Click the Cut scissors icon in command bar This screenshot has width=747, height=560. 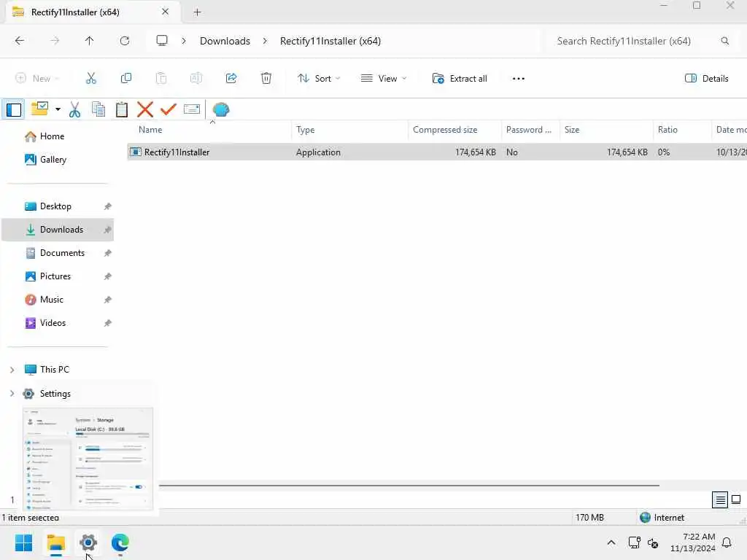[x=91, y=79]
